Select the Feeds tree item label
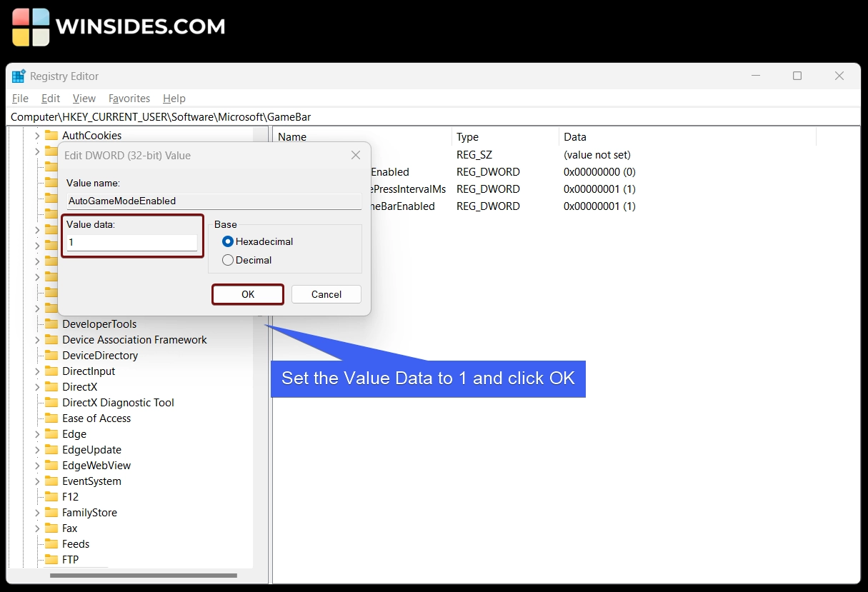Image resolution: width=868 pixels, height=592 pixels. tap(76, 543)
